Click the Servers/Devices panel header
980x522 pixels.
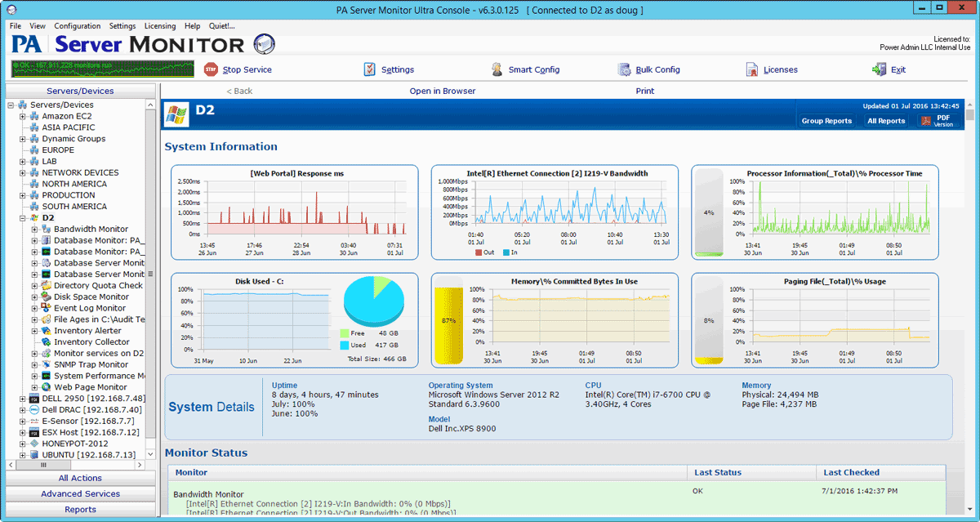80,91
